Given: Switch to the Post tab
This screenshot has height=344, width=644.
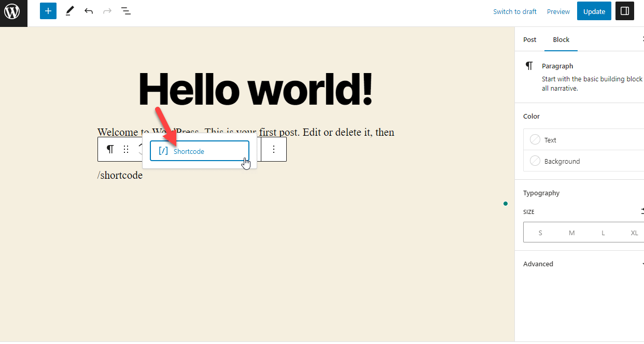Looking at the screenshot, I should pyautogui.click(x=529, y=39).
